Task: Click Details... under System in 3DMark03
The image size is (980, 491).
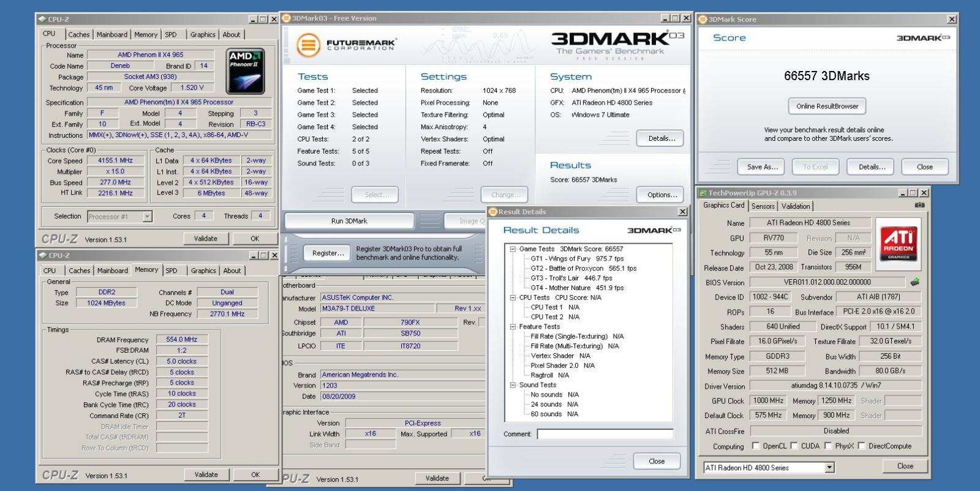Action: [661, 138]
